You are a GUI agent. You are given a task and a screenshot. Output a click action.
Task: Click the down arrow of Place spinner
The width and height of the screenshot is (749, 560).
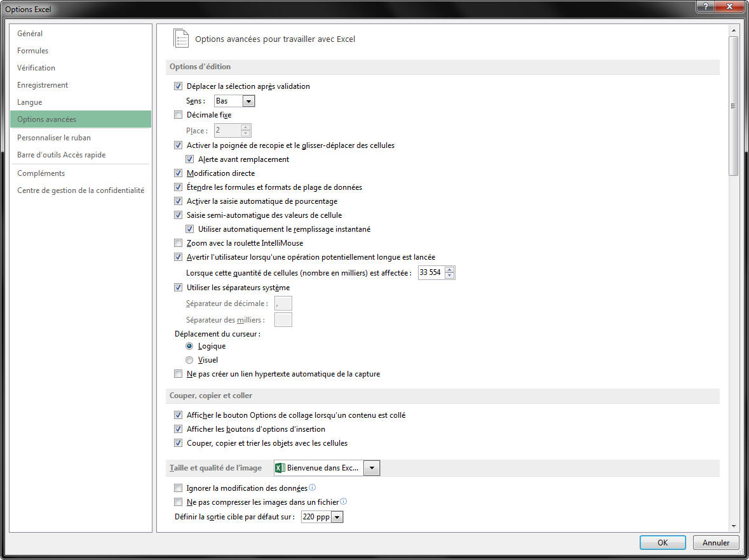pyautogui.click(x=245, y=133)
